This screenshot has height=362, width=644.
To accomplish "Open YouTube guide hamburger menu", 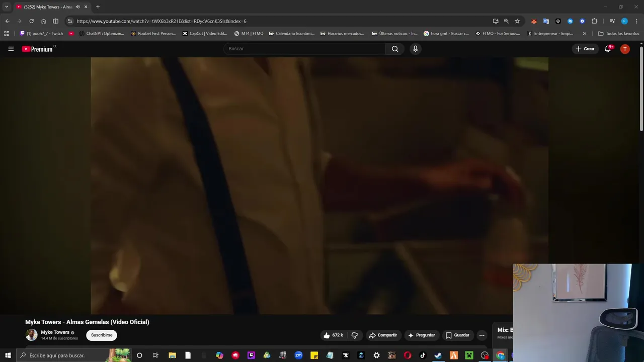I will point(11,49).
